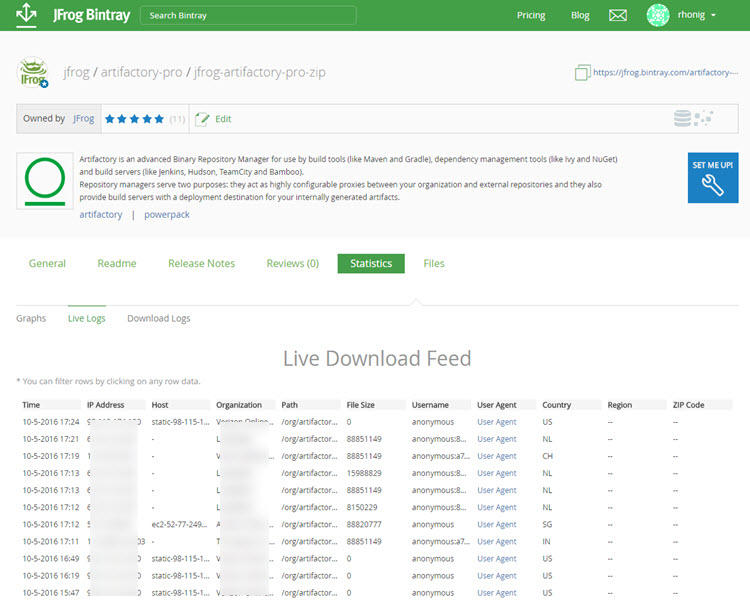Image resolution: width=750 pixels, height=600 pixels.
Task: Open the mail envelope icon
Action: pyautogui.click(x=618, y=15)
